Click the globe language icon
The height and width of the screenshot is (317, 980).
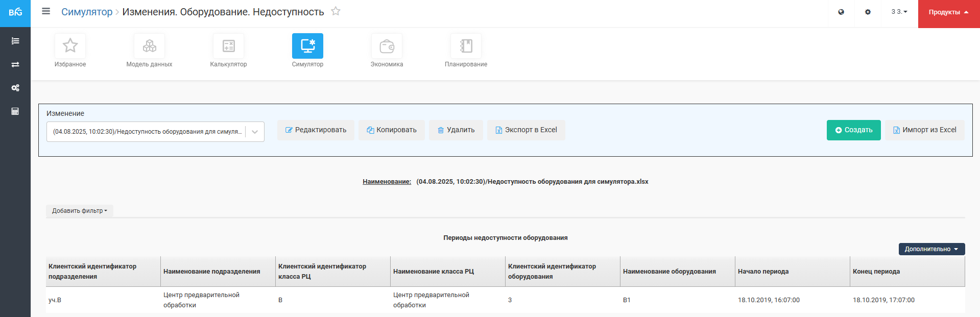coord(841,12)
